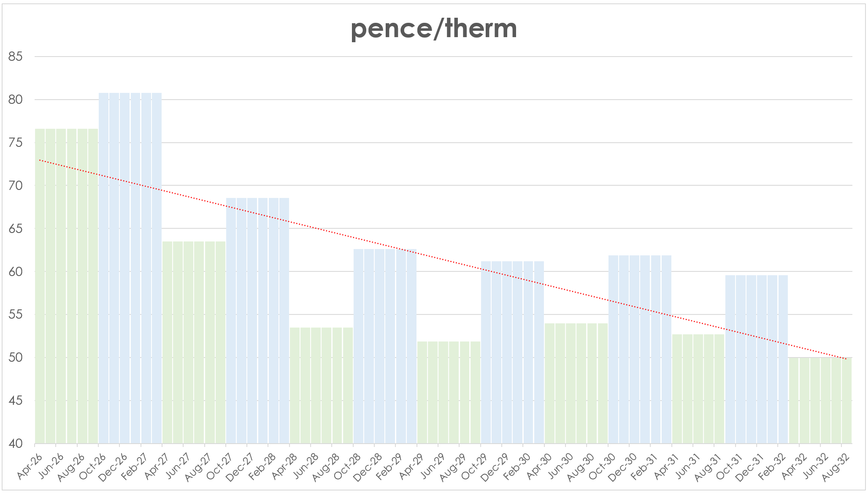Click the 85 label on the vertical axis
868x493 pixels.
16,57
